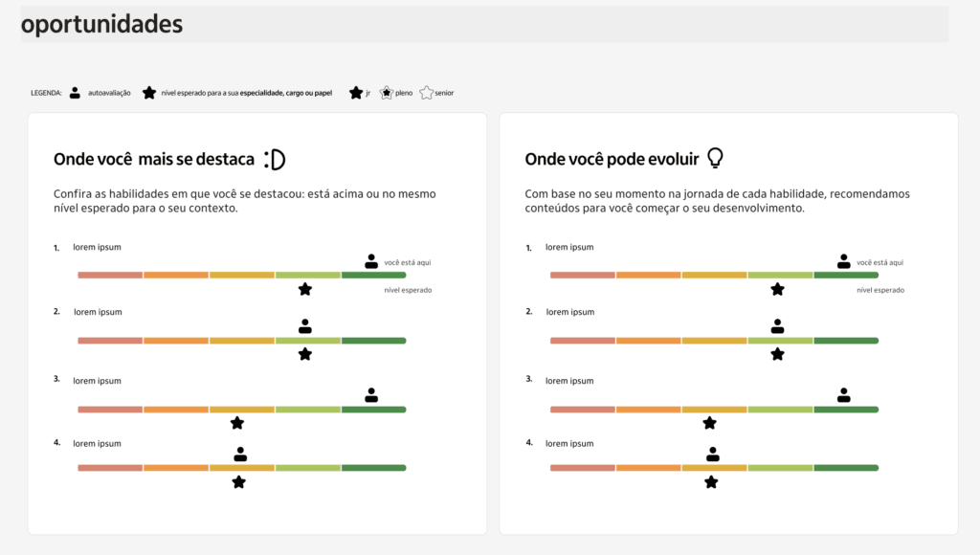Click 'lorem ipsum' label of item 1 in left card

[98, 248]
